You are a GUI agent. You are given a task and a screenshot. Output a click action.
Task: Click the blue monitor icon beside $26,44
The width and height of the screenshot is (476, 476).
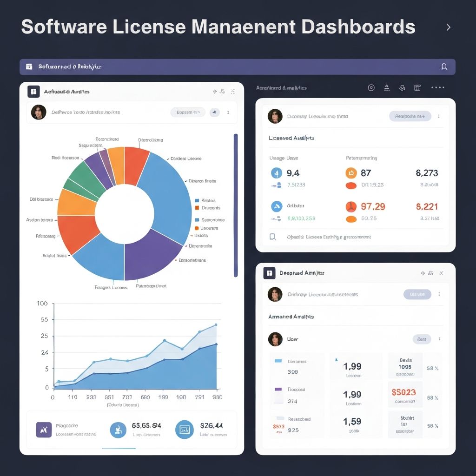click(x=185, y=430)
